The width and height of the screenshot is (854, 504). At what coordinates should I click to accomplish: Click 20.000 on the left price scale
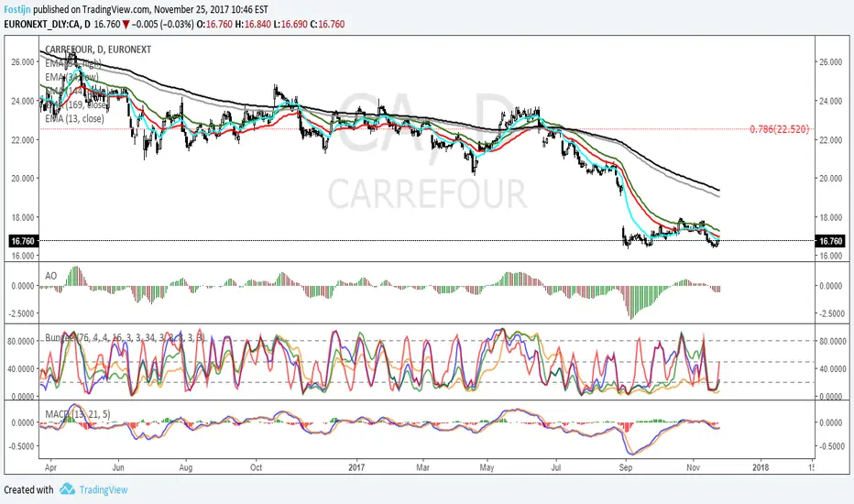22,178
